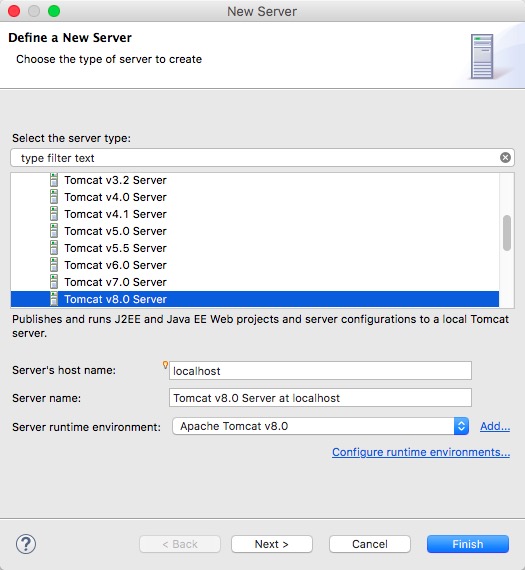Click the Next > button
The width and height of the screenshot is (525, 570).
pyautogui.click(x=272, y=544)
